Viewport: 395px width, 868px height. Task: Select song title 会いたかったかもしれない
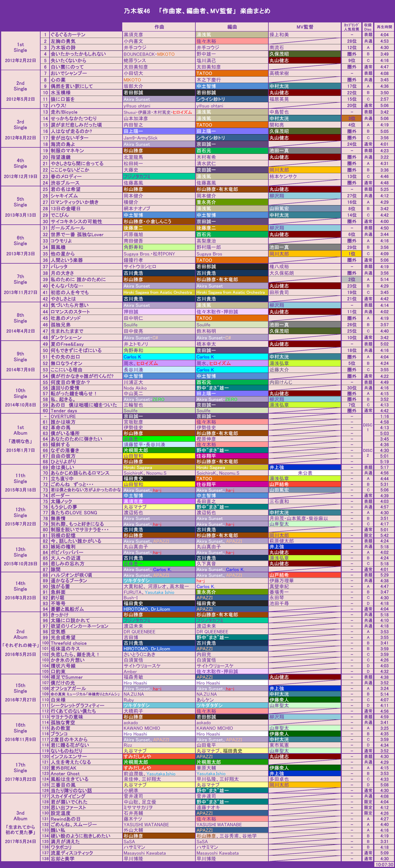pyautogui.click(x=78, y=54)
